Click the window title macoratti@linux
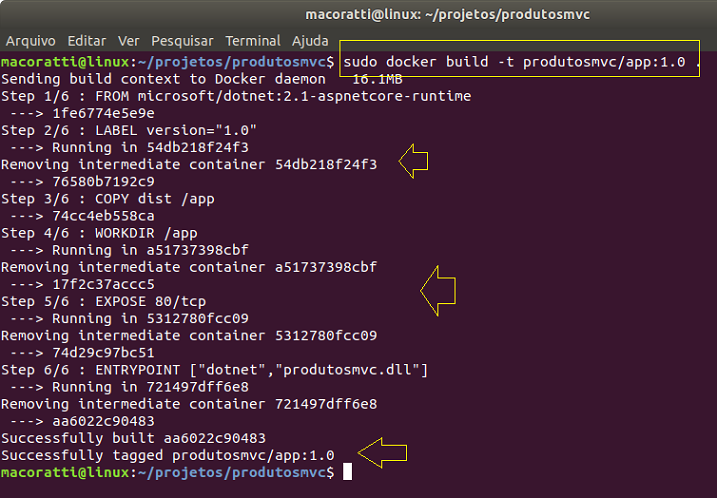Viewport: 717px width, 498px height. click(x=447, y=15)
